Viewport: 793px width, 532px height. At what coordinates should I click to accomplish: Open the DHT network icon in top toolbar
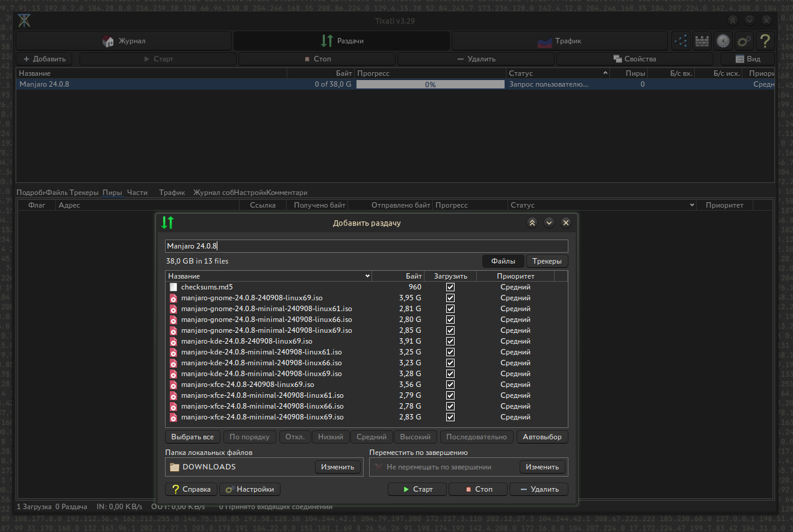[681, 41]
